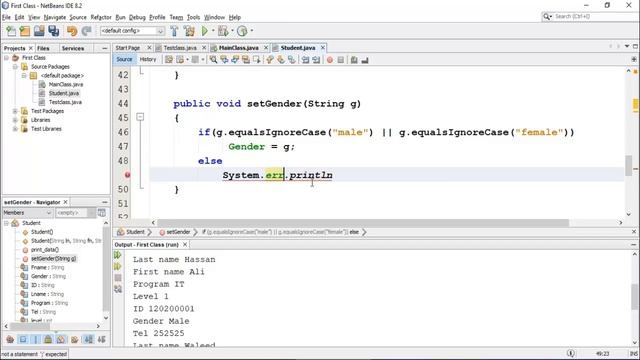
Task: Toggle Show Non-Public Members lock filter
Action: [x=48, y=340]
